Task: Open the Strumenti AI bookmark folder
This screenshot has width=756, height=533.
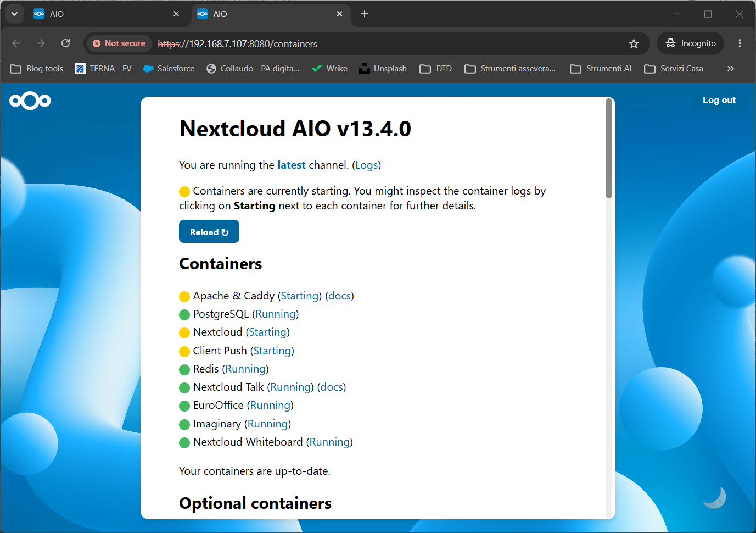Action: 601,69
